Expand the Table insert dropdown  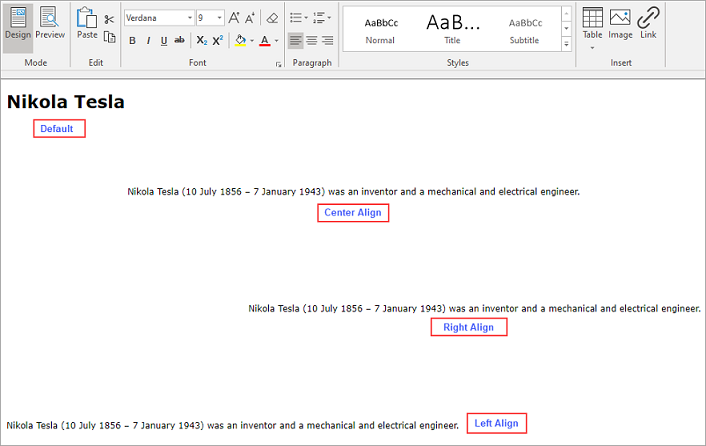point(592,46)
